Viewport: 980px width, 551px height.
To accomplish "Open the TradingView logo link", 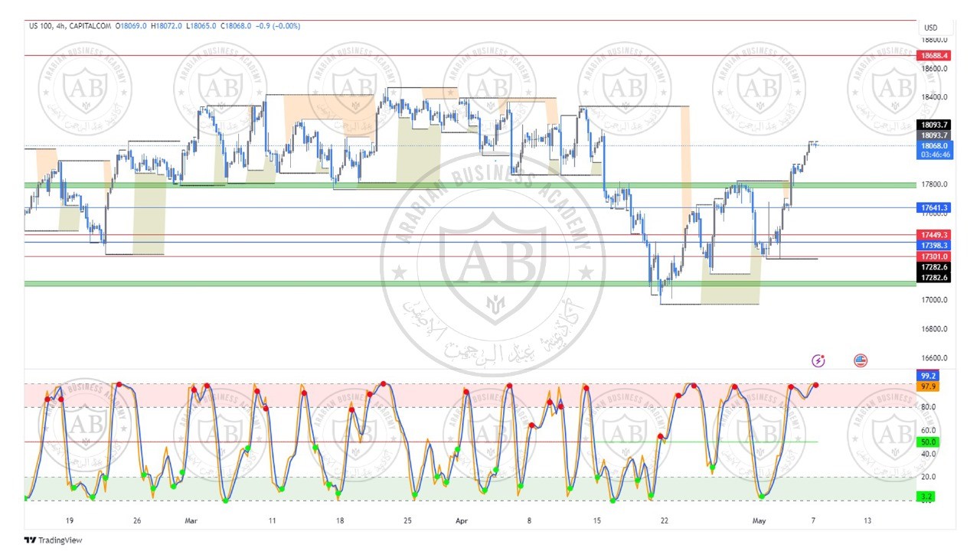I will (53, 540).
